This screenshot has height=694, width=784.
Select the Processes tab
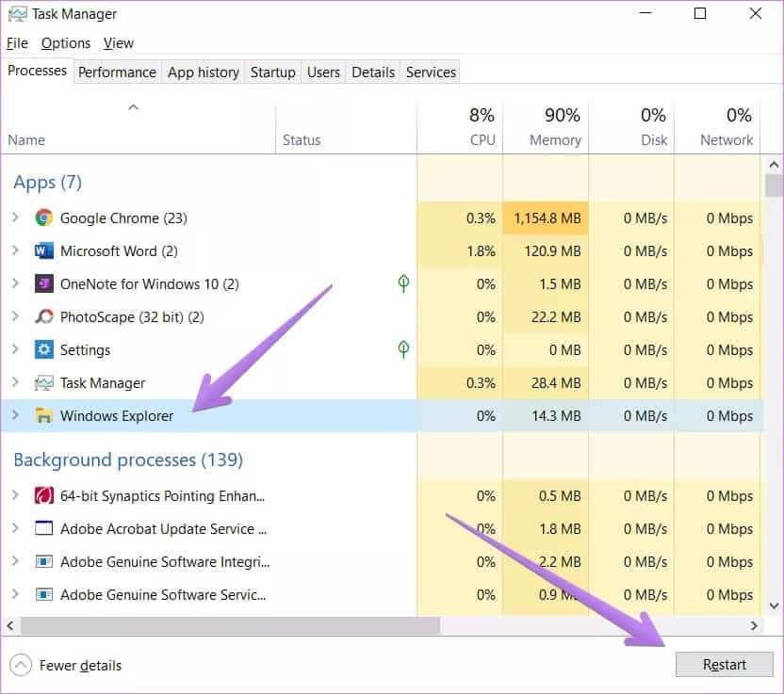37,71
